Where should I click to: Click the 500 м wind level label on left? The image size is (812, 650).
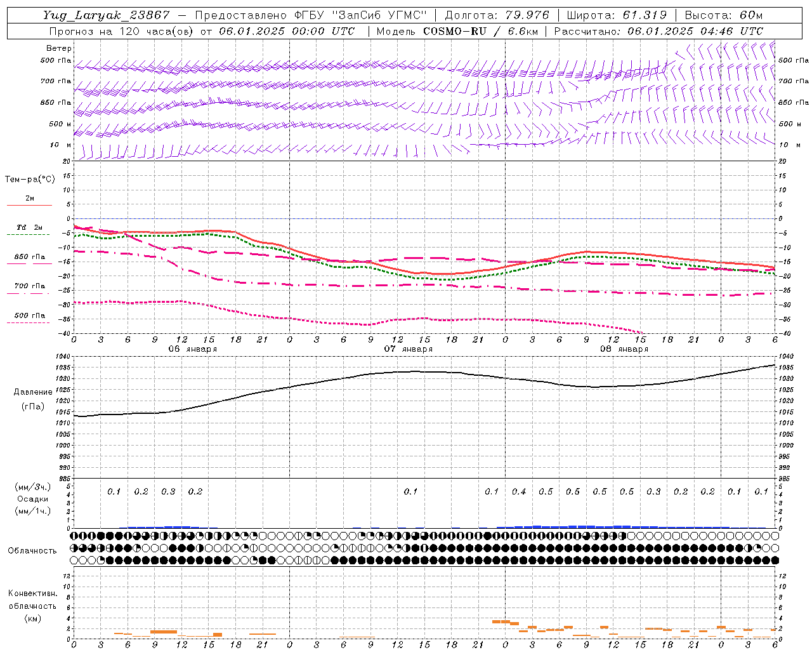(x=60, y=124)
